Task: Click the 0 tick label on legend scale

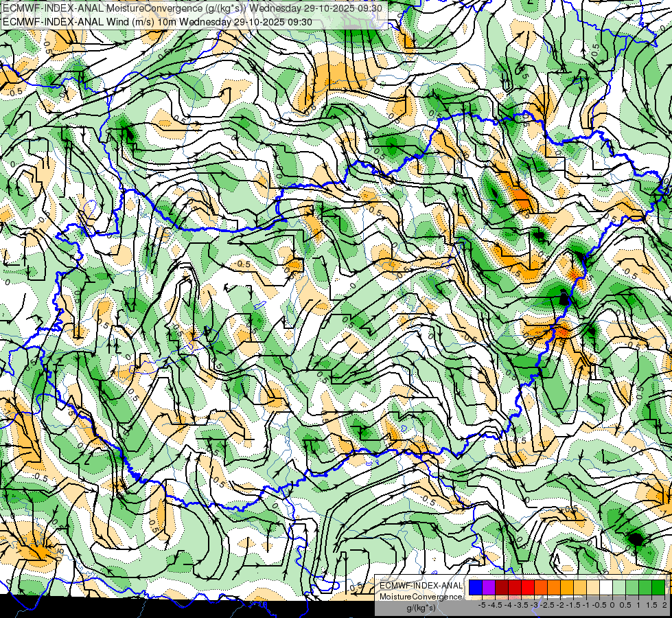Action: point(612,605)
